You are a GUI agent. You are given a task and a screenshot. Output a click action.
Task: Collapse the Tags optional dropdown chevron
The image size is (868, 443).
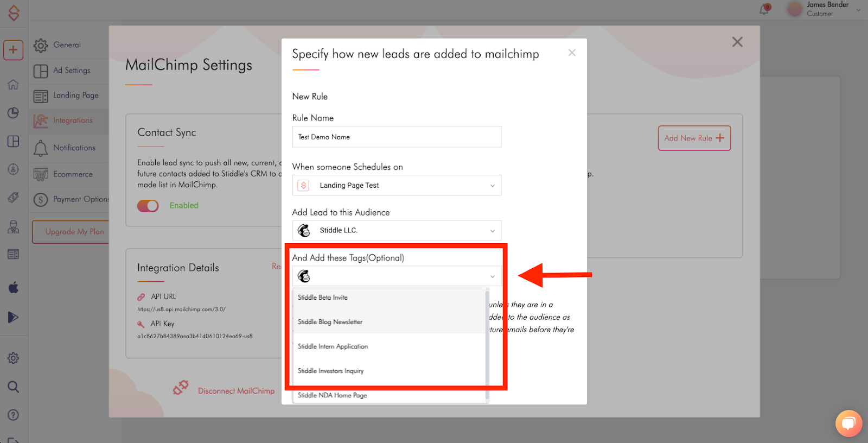[493, 276]
